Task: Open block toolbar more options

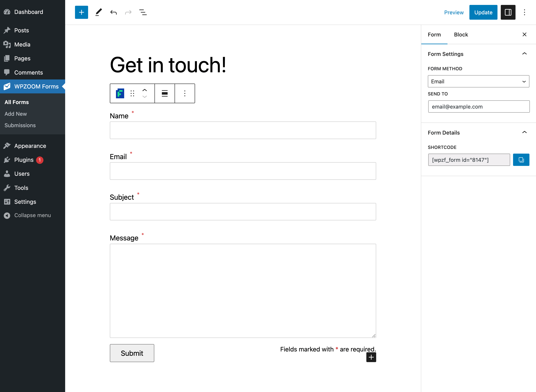Action: [x=185, y=93]
